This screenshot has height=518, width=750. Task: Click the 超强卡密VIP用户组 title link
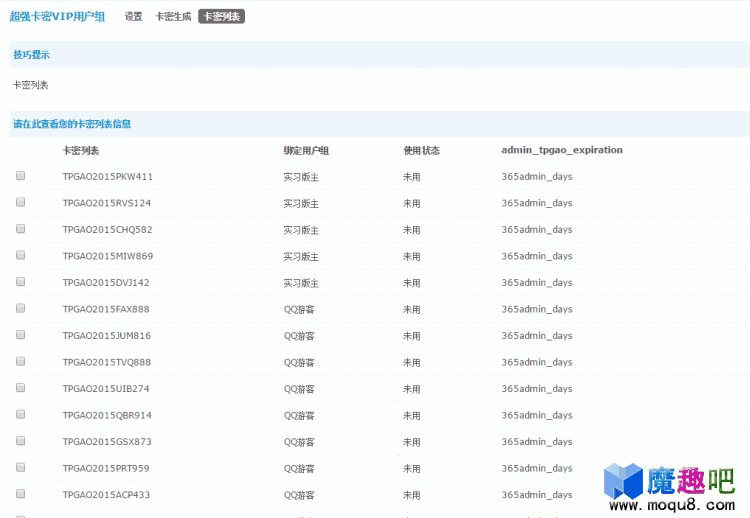pyautogui.click(x=57, y=16)
